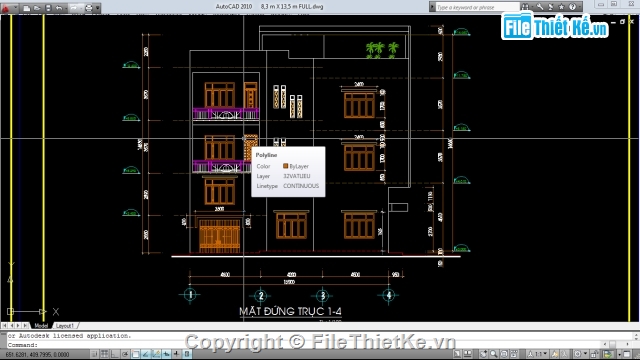Open the status bar menu dropdown arrow

(620, 355)
